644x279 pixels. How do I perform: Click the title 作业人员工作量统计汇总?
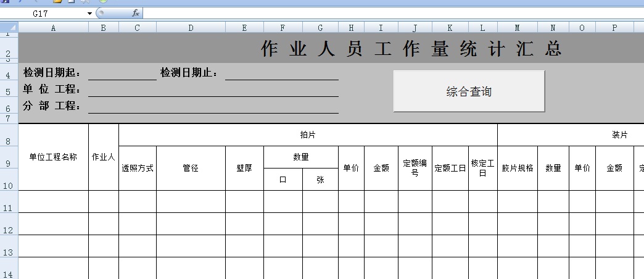coord(411,49)
